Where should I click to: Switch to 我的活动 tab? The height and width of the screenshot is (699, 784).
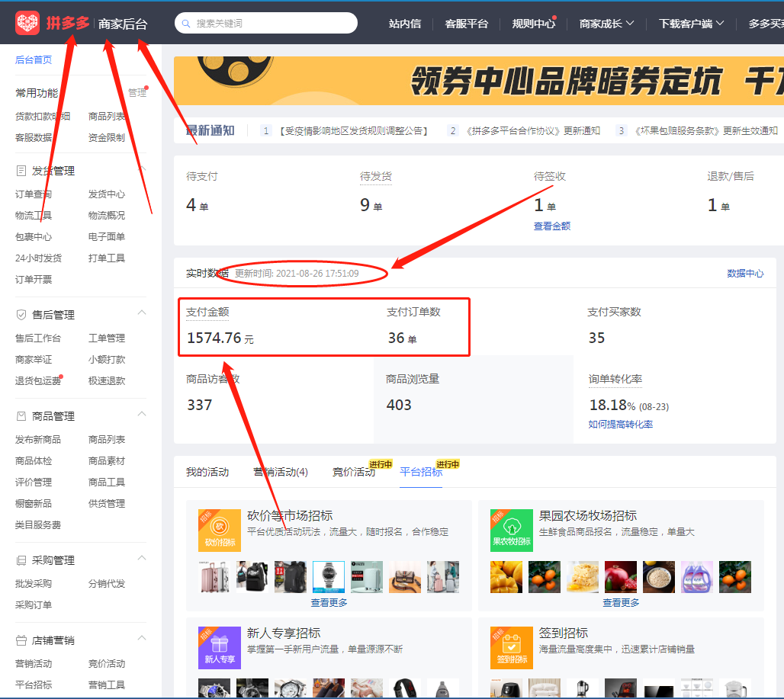point(207,472)
